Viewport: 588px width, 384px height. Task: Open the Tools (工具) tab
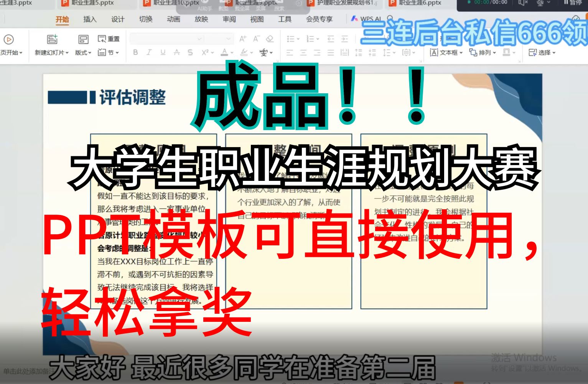[285, 19]
